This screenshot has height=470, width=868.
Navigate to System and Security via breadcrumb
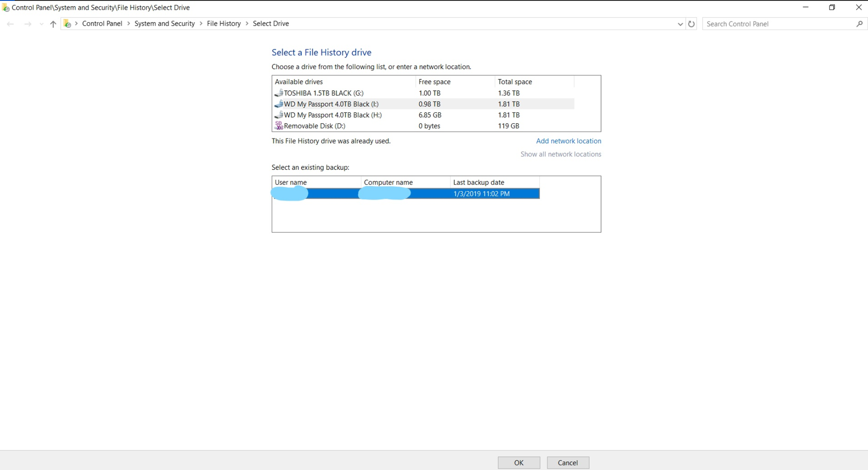tap(164, 23)
